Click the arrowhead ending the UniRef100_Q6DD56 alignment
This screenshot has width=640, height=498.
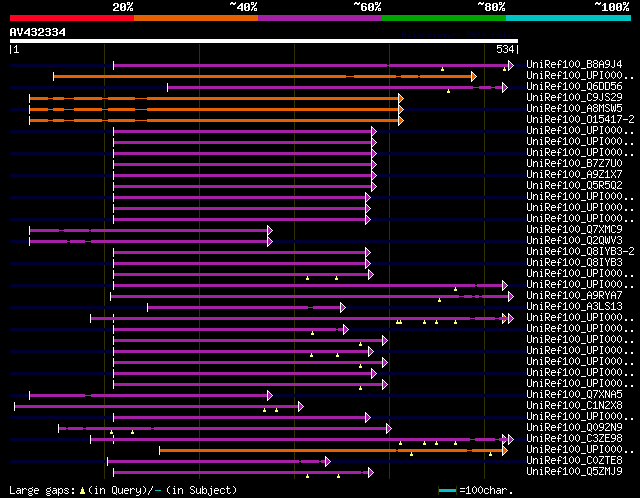[x=505, y=87]
